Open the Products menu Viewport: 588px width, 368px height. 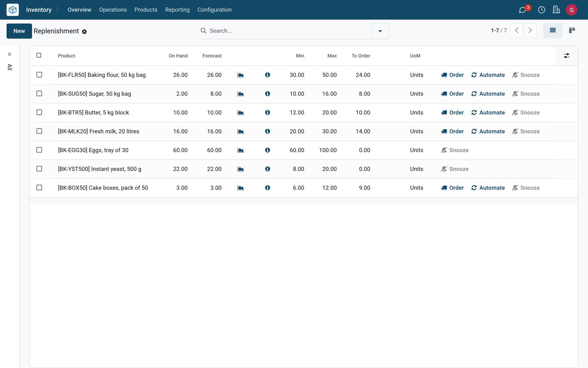pyautogui.click(x=146, y=10)
